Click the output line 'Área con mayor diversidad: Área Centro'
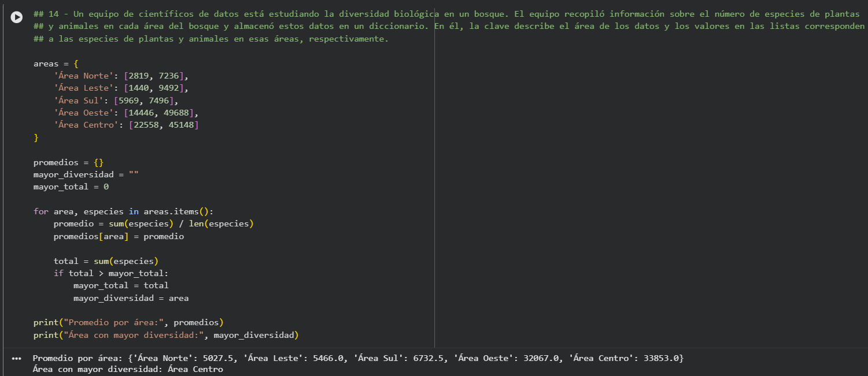This screenshot has height=376, width=868. pos(128,369)
